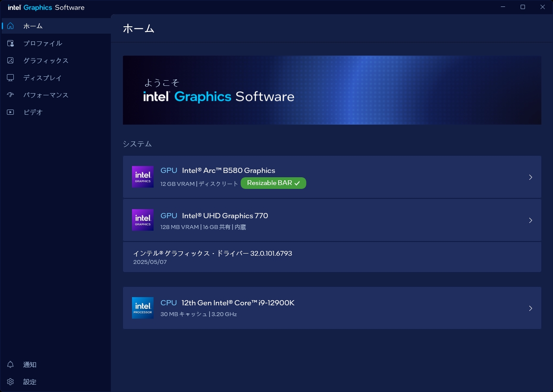The height and width of the screenshot is (392, 553).
Task: Click the システム section heading
Action: 137,144
